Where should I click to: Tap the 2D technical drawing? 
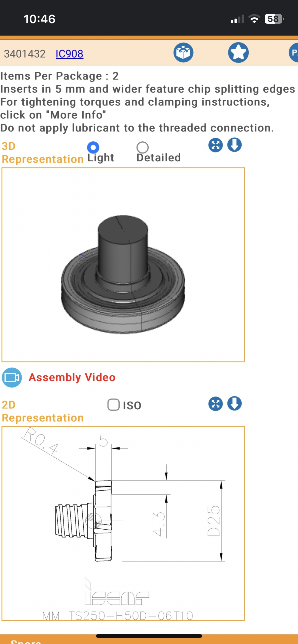point(123,524)
